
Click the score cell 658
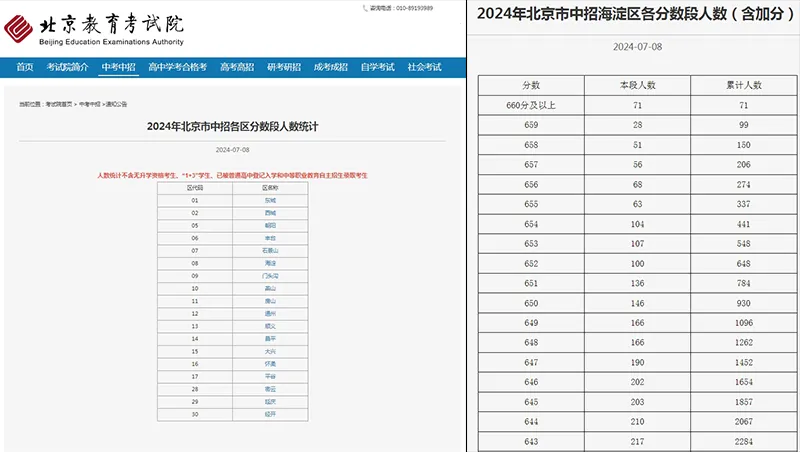coord(531,145)
